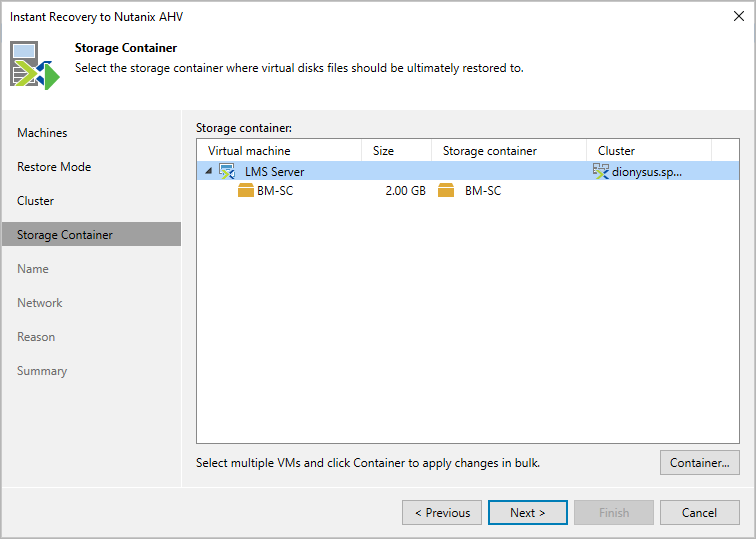Switch to the Cluster step
The width and height of the screenshot is (756, 539).
[36, 201]
